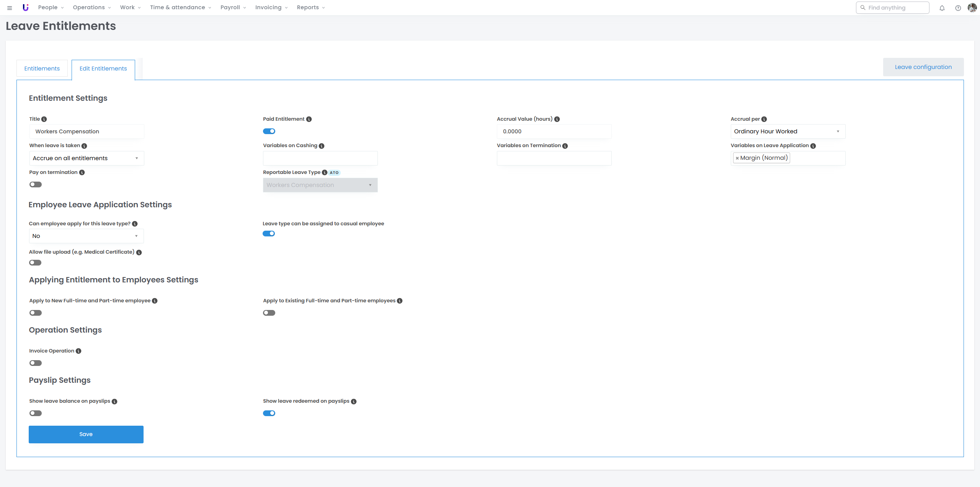Open Can employee apply dropdown
Viewport: 980px width, 487px height.
[x=86, y=236]
